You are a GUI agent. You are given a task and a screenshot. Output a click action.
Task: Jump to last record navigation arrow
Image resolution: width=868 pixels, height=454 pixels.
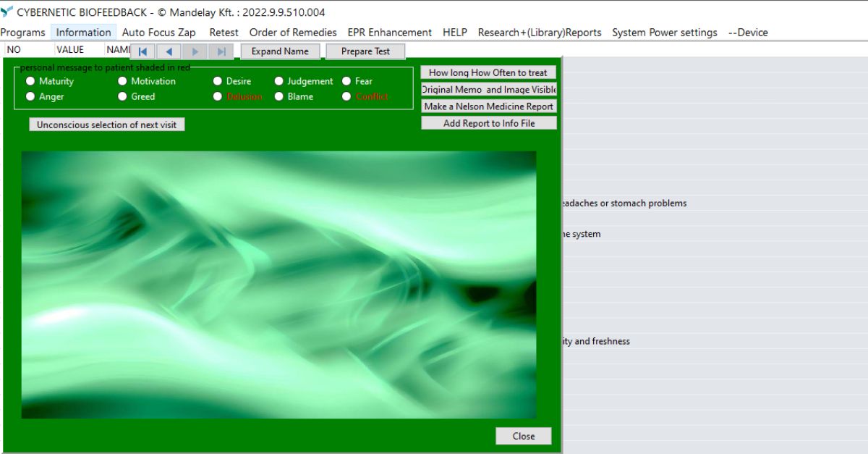pyautogui.click(x=221, y=51)
